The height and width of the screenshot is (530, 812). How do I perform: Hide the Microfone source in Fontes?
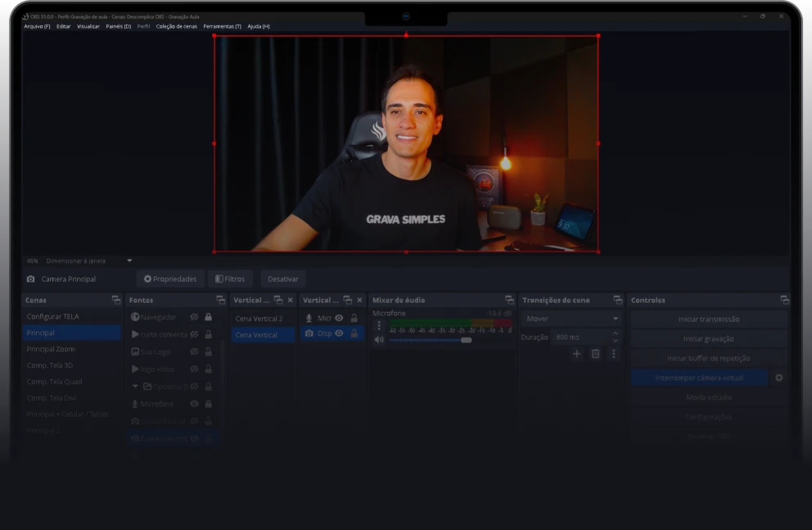coord(194,404)
